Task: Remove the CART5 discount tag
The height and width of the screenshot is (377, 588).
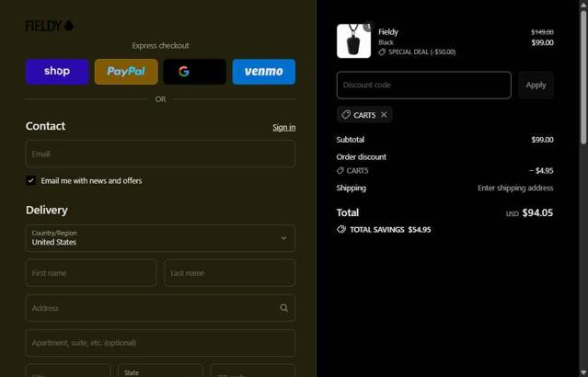Action: click(x=384, y=115)
